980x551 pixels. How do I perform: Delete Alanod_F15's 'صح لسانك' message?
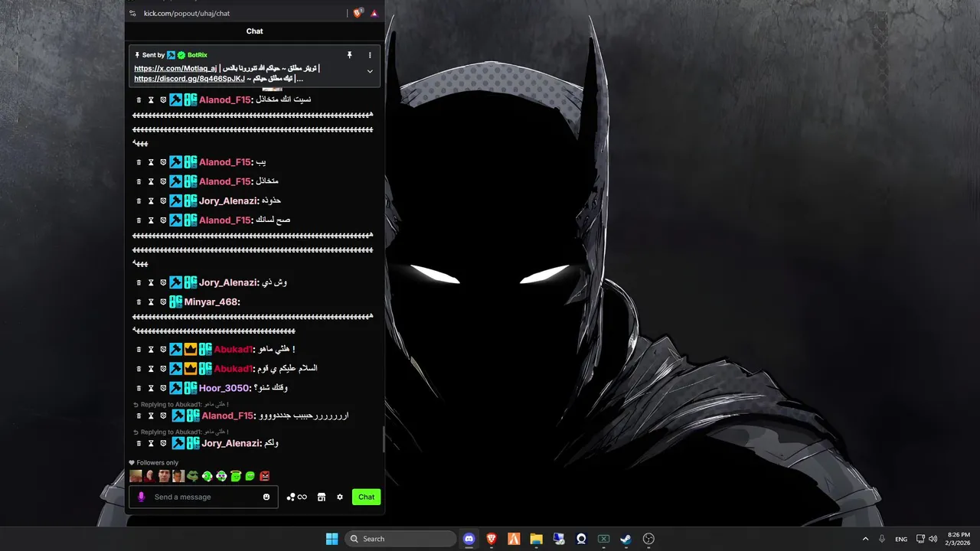(x=139, y=220)
